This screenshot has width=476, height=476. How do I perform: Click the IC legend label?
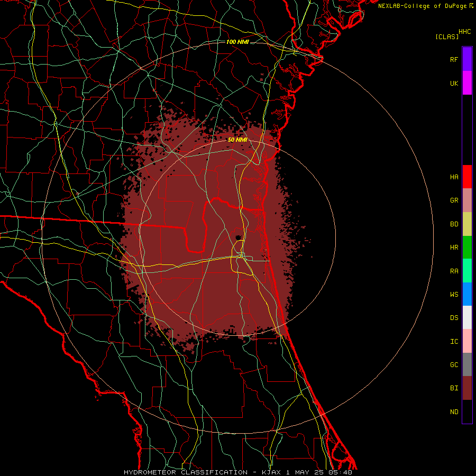pos(454,342)
